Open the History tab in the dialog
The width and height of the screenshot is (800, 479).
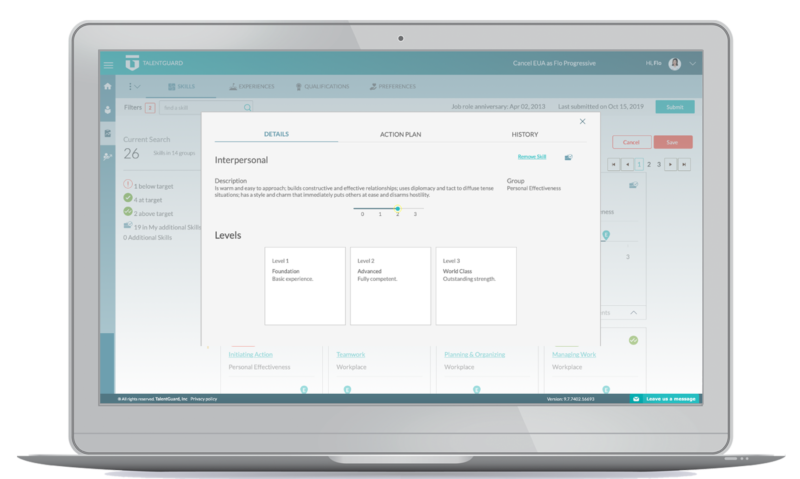coord(524,135)
